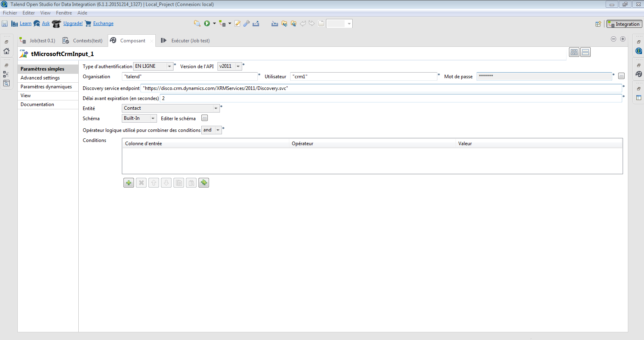This screenshot has width=644, height=340.
Task: Click the Valeur column header
Action: 539,144
